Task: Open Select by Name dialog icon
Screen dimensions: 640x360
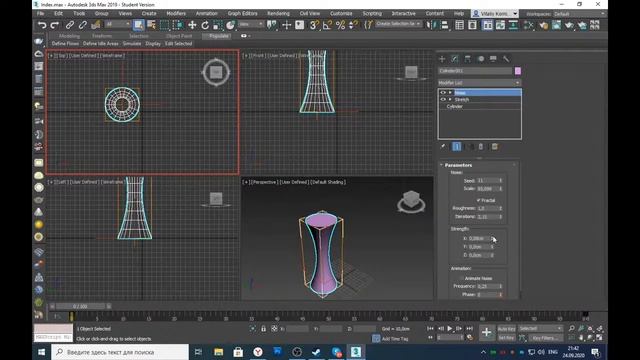Action: (151, 25)
